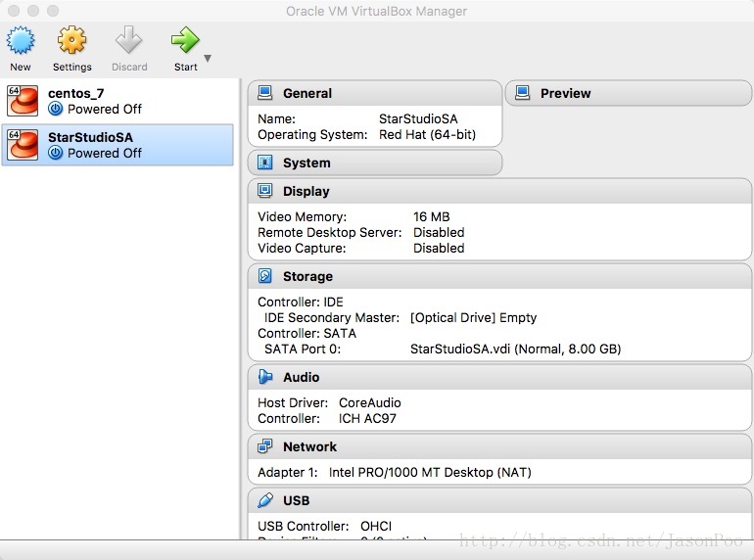Image resolution: width=754 pixels, height=560 pixels.
Task: Select the centos_7 virtual machine
Action: click(118, 101)
